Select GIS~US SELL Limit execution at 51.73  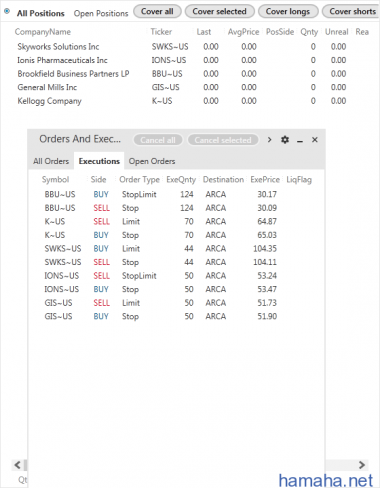tap(177, 303)
